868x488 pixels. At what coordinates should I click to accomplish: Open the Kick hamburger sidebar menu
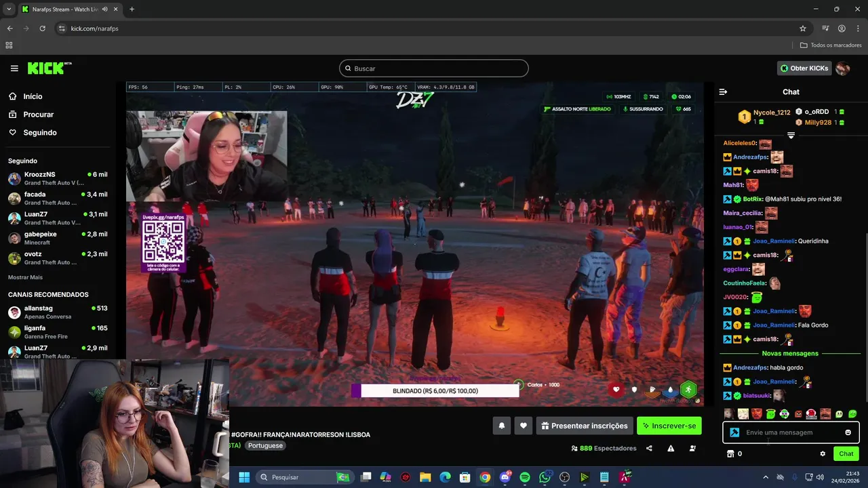point(14,68)
